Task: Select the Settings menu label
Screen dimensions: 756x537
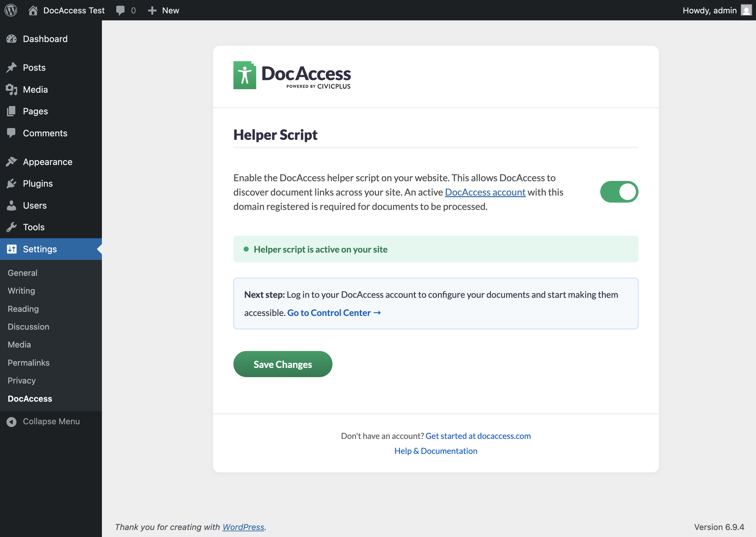Action: click(40, 249)
